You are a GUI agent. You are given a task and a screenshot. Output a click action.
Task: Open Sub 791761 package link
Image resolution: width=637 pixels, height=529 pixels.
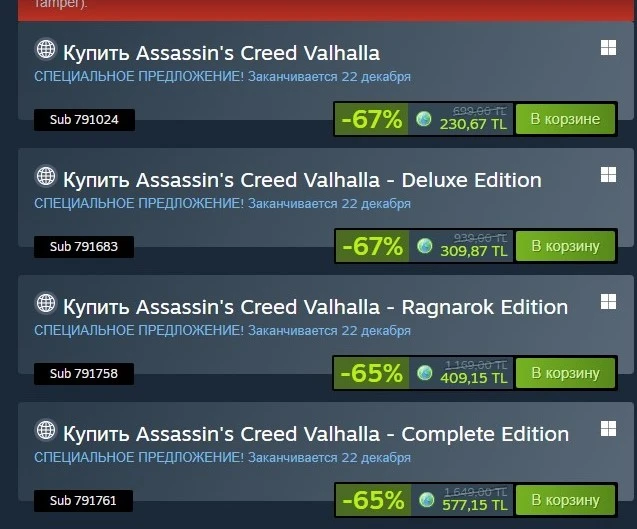(83, 501)
